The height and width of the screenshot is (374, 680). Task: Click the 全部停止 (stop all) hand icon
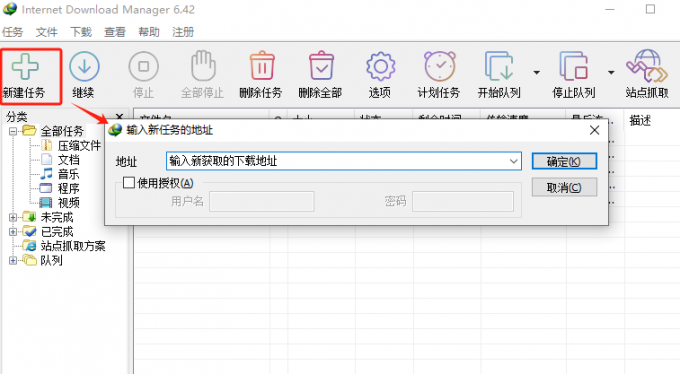pos(203,66)
